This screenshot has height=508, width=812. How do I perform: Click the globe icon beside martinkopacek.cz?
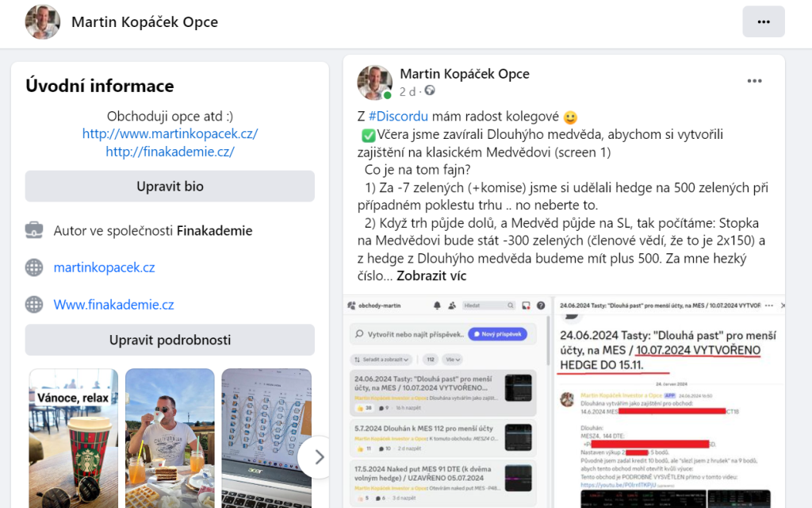34,267
